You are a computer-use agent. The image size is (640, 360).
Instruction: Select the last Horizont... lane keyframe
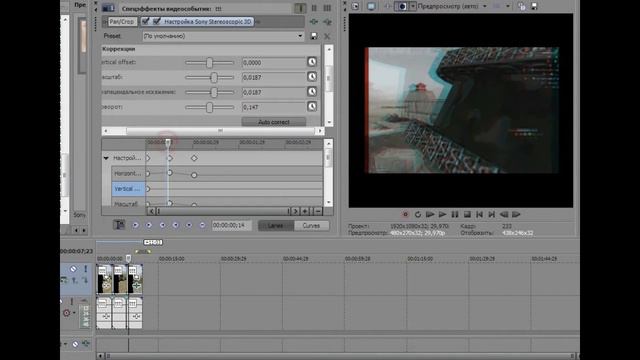click(194, 175)
